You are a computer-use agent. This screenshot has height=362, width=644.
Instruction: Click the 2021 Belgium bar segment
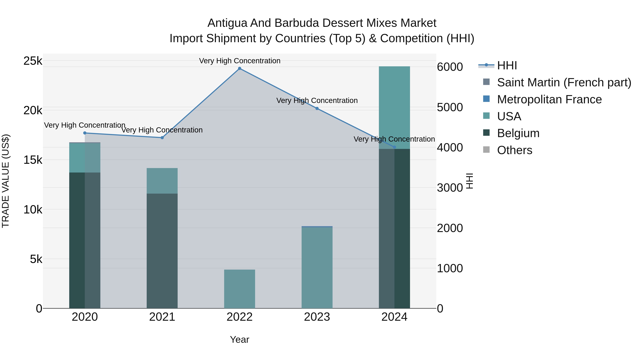(162, 251)
